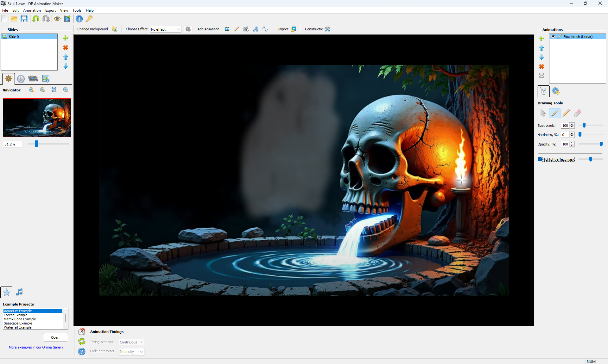Uncheck Highlight effect mask checkbox
This screenshot has height=364, width=608.
[x=540, y=159]
